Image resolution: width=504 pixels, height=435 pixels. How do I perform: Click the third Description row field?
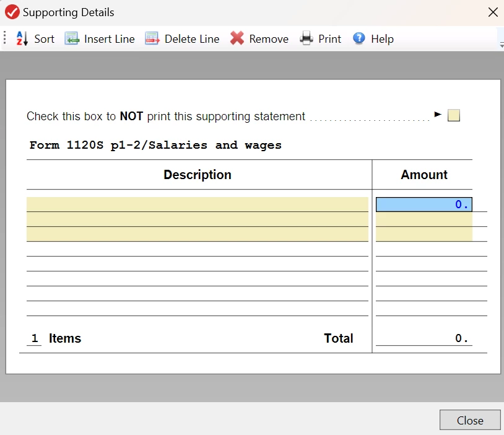(198, 234)
